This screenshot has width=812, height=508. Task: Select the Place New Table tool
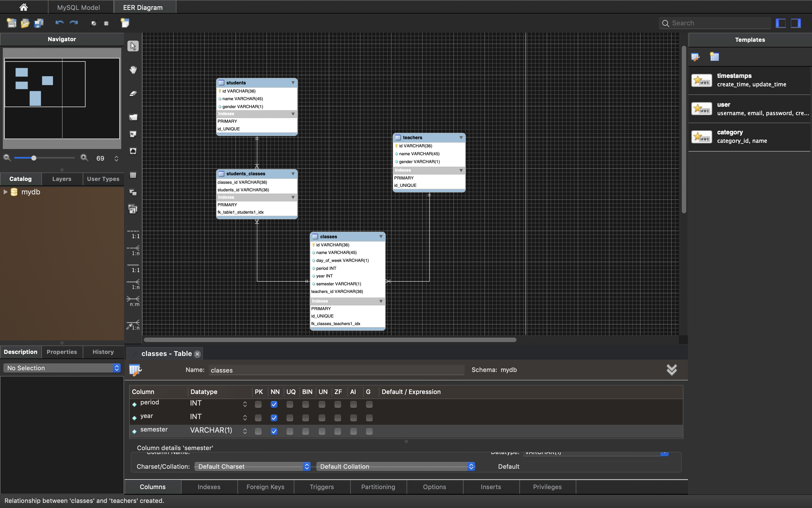coord(133,175)
